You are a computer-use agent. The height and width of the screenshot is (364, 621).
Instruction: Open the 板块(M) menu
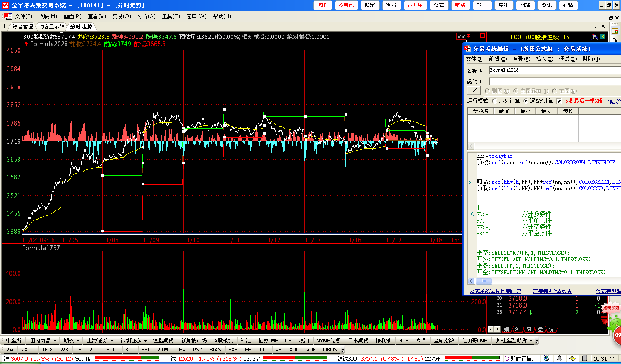pyautogui.click(x=48, y=16)
